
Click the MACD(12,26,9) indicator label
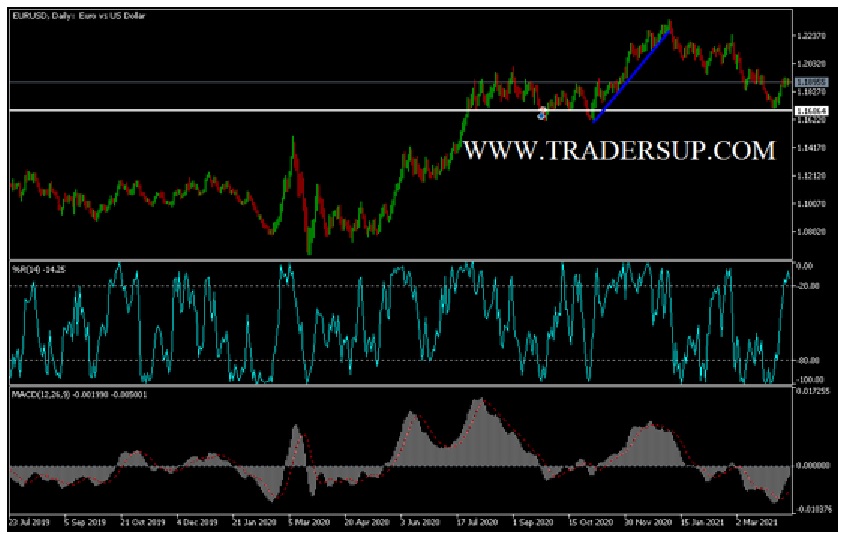[x=79, y=394]
